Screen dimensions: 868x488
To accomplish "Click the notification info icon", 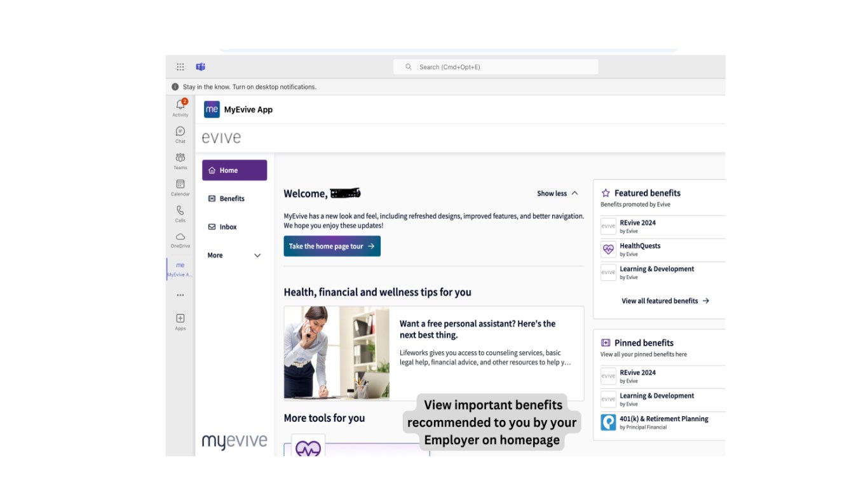I will click(x=175, y=87).
